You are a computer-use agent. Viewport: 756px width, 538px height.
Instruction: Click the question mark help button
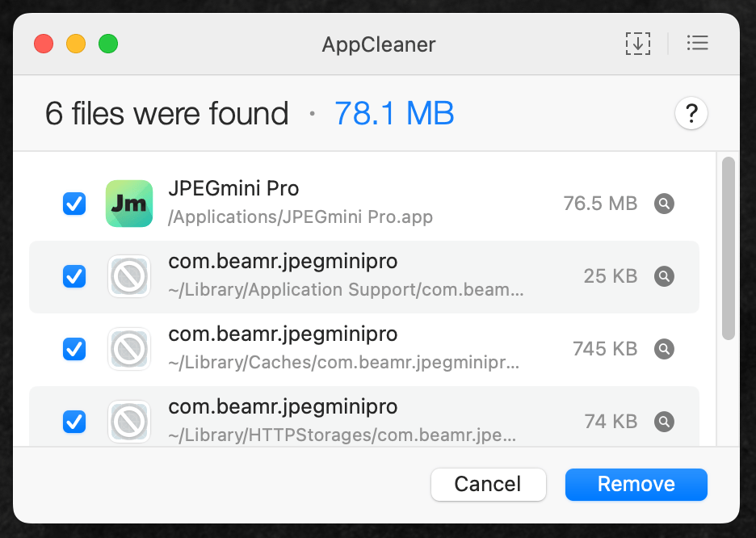(x=691, y=114)
